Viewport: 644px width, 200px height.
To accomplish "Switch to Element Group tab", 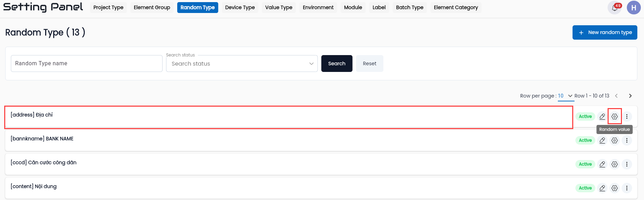I will pyautogui.click(x=152, y=7).
